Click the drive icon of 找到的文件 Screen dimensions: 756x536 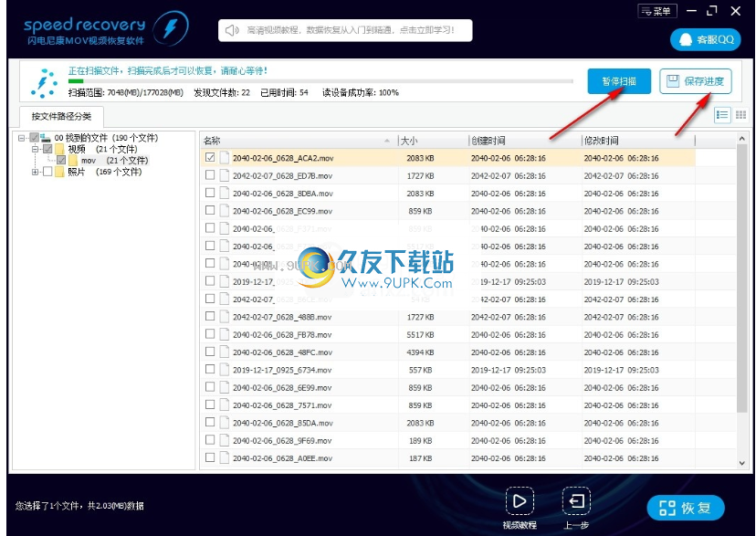click(46, 138)
